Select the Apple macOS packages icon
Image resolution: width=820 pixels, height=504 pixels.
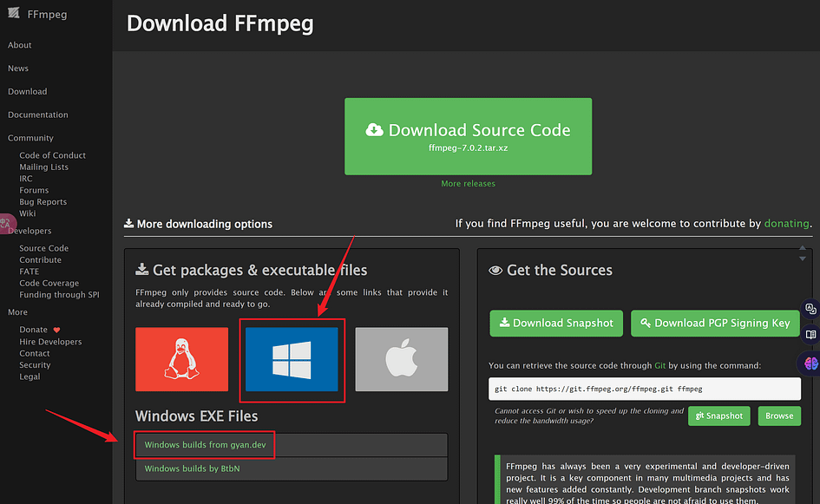tap(402, 359)
